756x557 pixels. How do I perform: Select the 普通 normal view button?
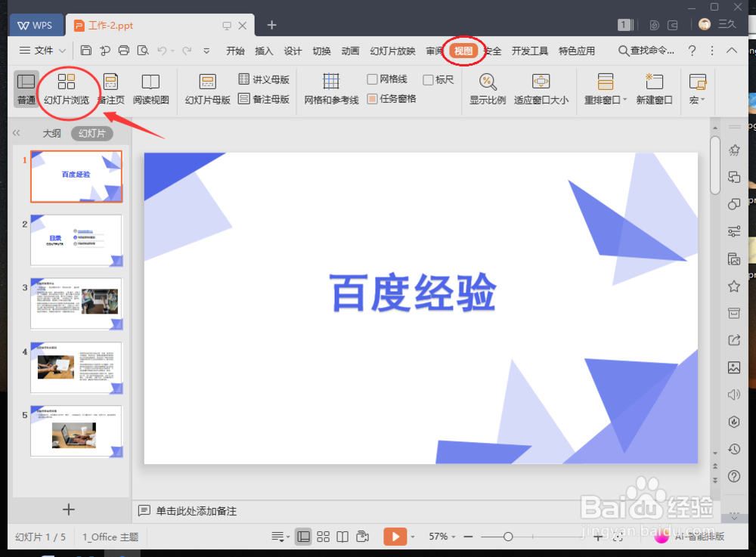26,89
